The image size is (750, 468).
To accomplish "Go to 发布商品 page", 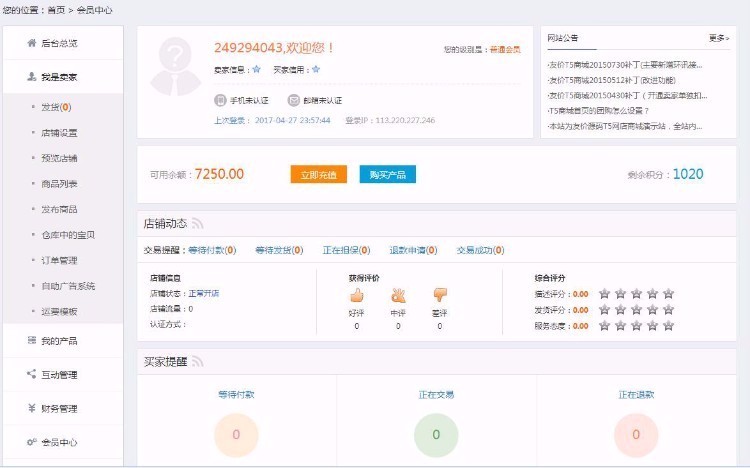I will [59, 209].
